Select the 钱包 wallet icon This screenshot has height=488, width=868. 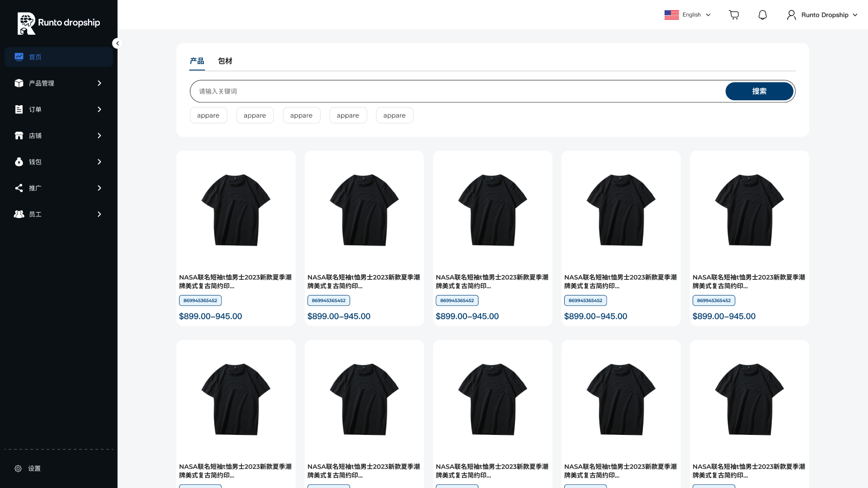(x=19, y=162)
